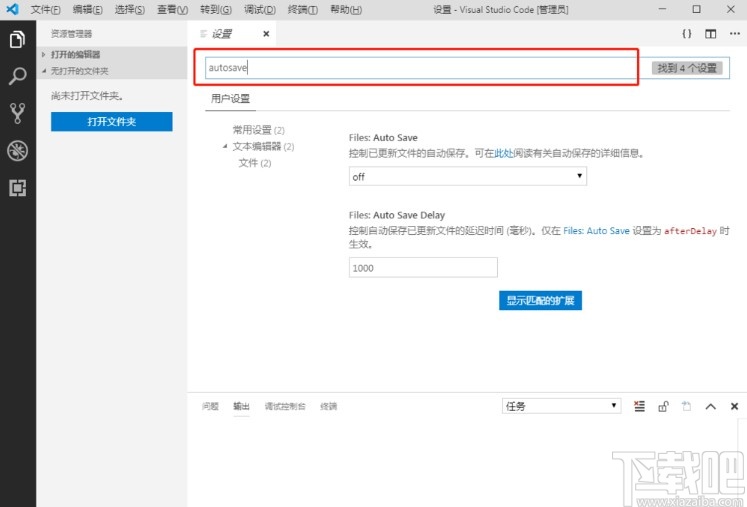Screen dimensions: 747x507
Task: Switch to the 调试控制台 panel tab
Action: [x=285, y=406]
